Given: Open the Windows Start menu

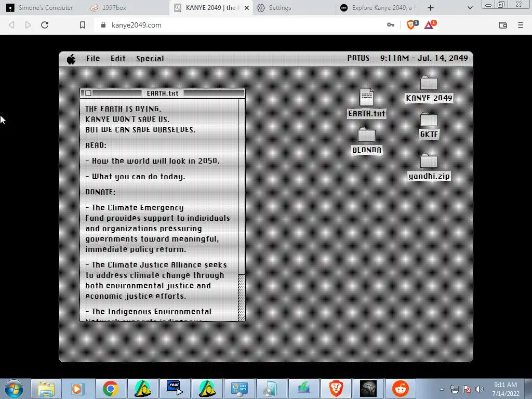Looking at the screenshot, I should pyautogui.click(x=14, y=389).
